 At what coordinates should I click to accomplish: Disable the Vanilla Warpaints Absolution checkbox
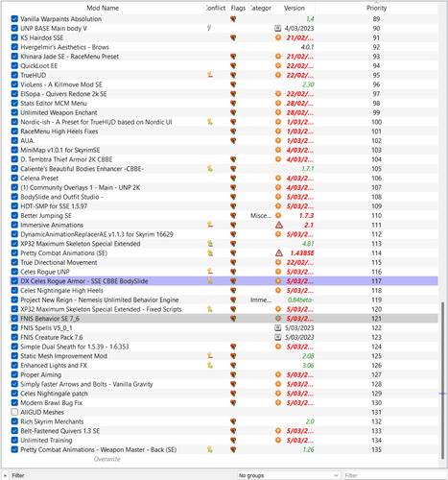pyautogui.click(x=14, y=19)
